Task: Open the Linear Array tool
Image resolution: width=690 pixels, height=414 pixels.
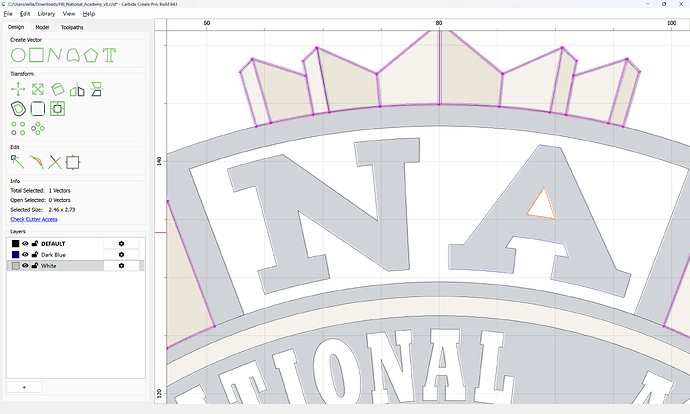Action: [x=18, y=128]
